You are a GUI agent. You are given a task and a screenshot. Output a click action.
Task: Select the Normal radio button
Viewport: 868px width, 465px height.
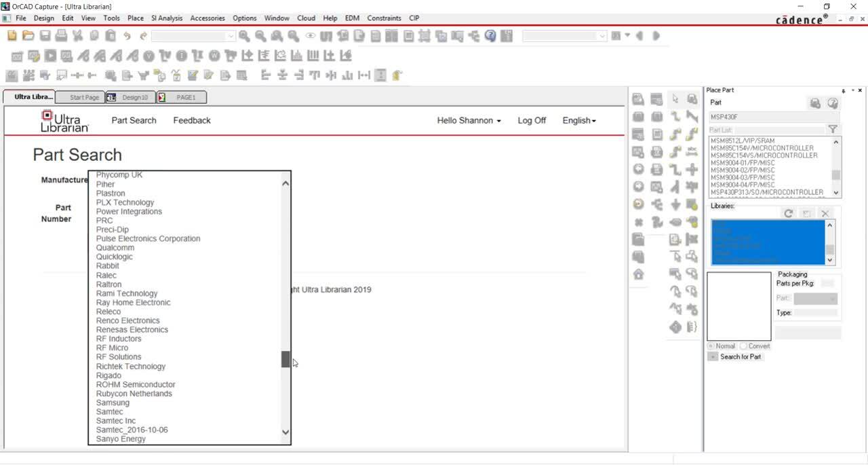[x=711, y=346]
